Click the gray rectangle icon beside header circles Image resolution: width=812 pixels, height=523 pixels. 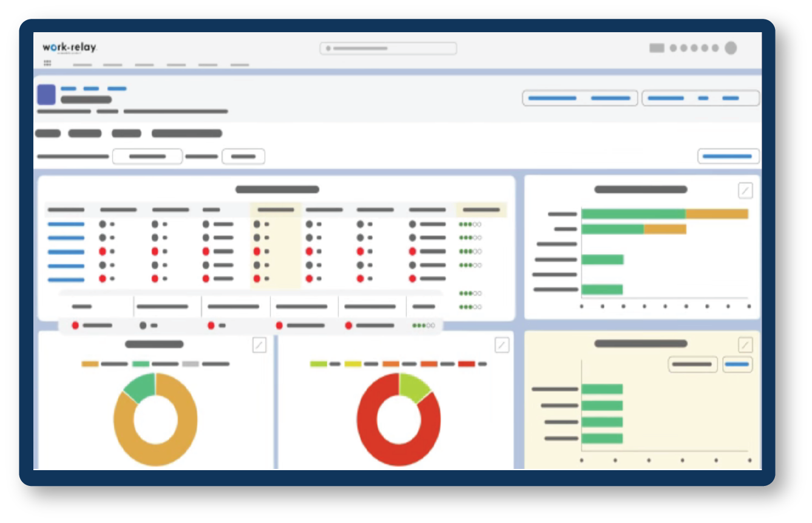[657, 48]
